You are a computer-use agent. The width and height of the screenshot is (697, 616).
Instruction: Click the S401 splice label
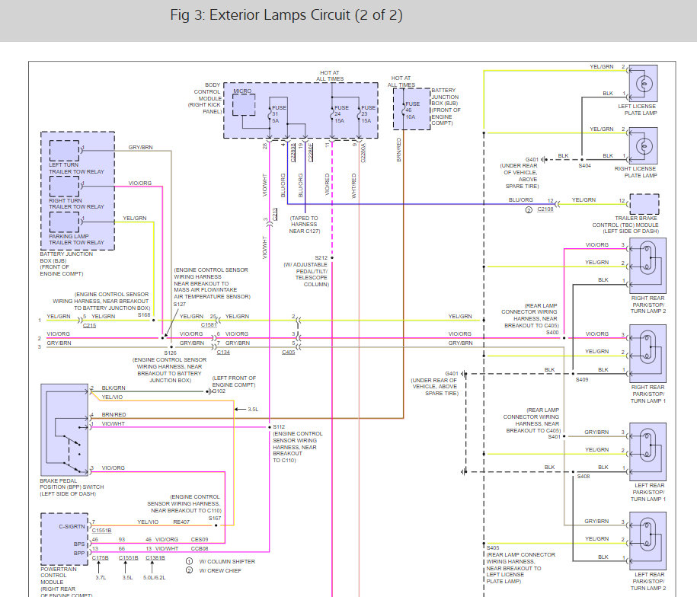[x=555, y=437]
